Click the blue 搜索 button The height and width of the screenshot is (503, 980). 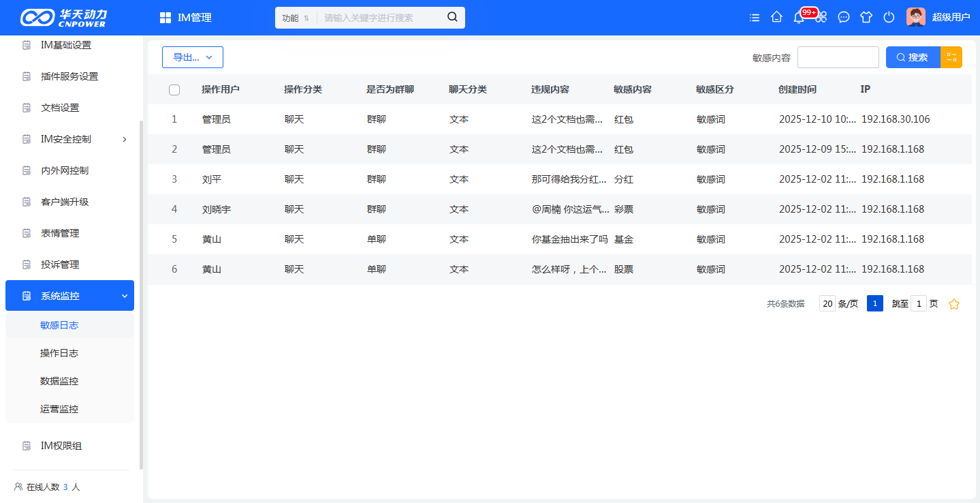913,57
